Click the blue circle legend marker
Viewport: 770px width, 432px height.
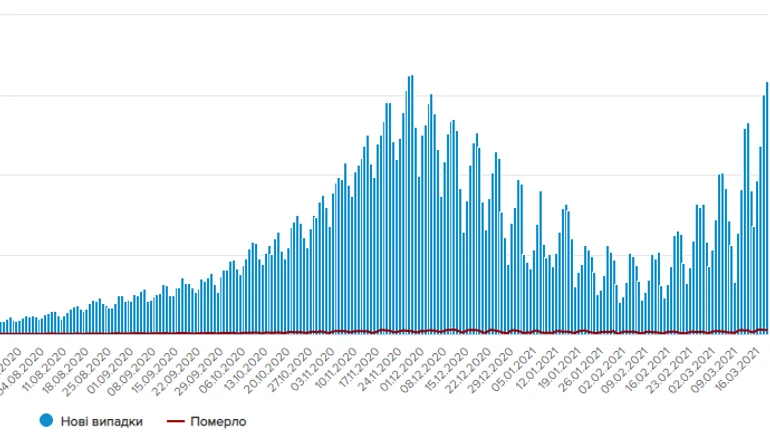click(x=47, y=421)
